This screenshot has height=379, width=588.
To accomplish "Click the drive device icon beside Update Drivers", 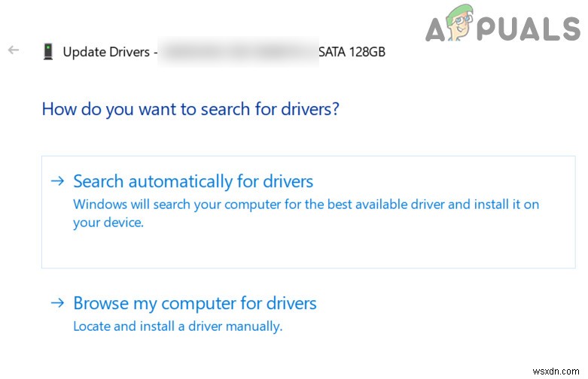I will [48, 52].
